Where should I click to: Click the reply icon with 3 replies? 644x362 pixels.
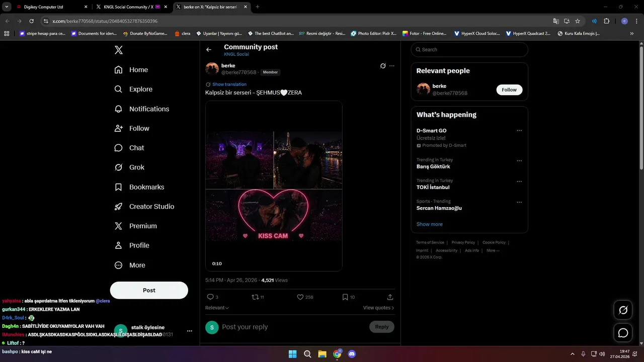coord(210,297)
